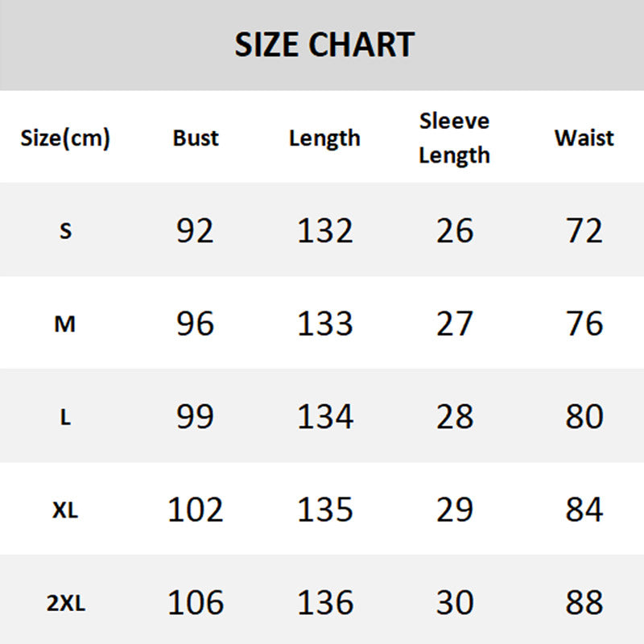Click the Length column header
Screen dimensions: 644x644
click(x=324, y=138)
